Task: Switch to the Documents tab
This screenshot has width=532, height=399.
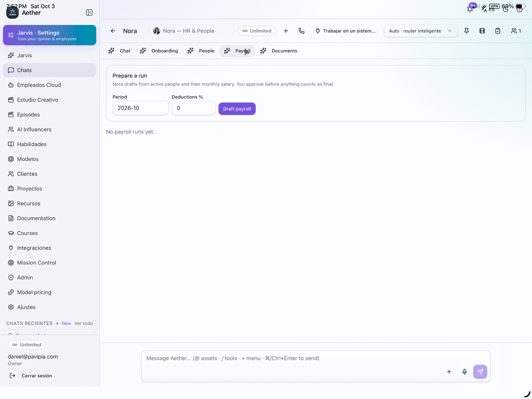Action: (279, 51)
